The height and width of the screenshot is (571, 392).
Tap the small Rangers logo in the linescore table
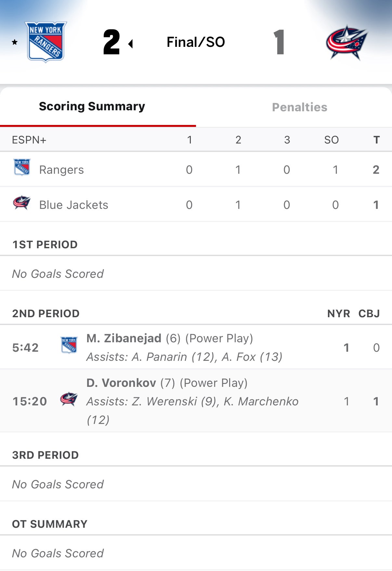22,167
